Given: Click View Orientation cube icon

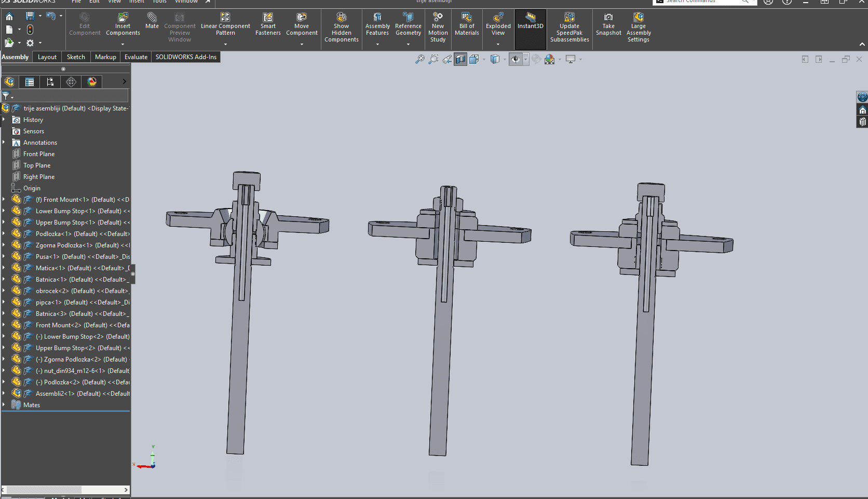Looking at the screenshot, I should click(x=474, y=59).
